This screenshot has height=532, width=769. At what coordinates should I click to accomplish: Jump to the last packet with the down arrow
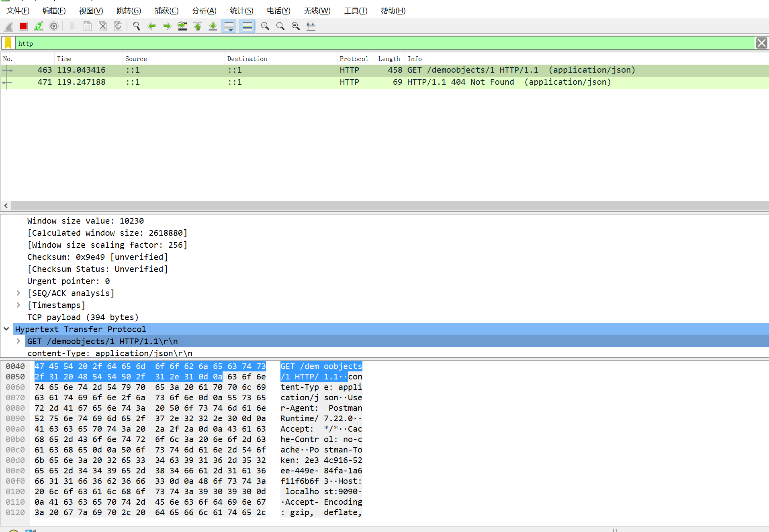(213, 26)
